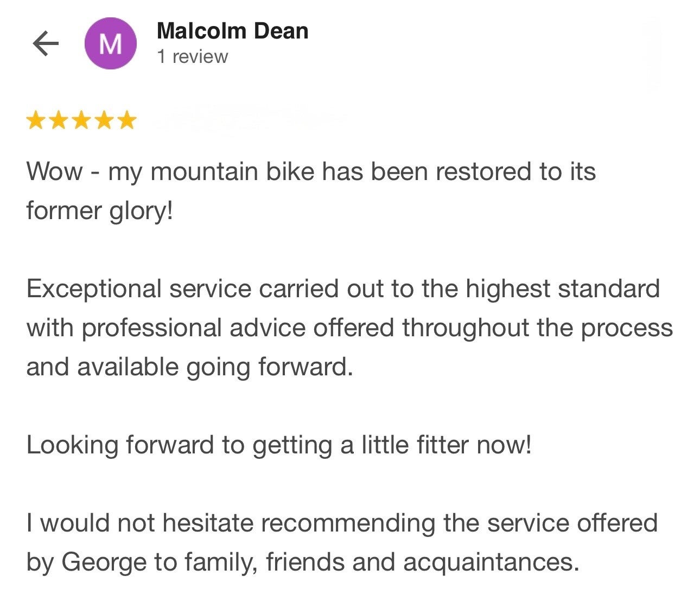Click the fourth yellow rating star
This screenshot has width=700, height=608.
104,120
